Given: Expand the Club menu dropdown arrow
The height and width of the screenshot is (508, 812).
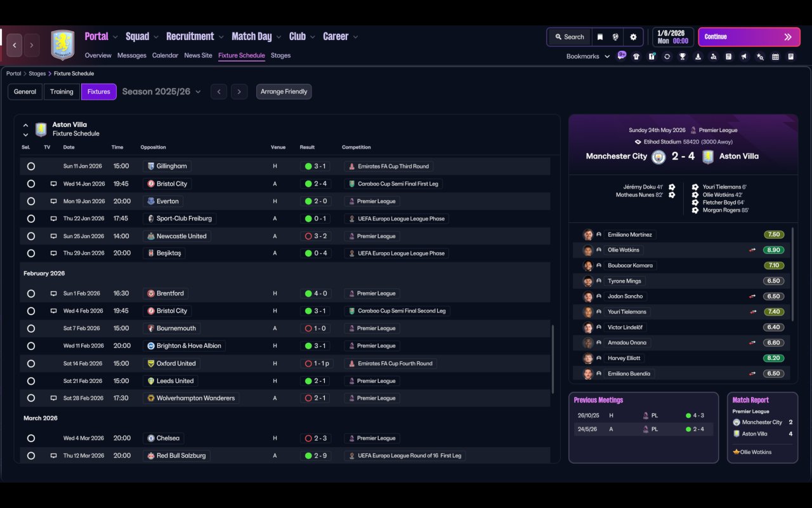Looking at the screenshot, I should (313, 37).
